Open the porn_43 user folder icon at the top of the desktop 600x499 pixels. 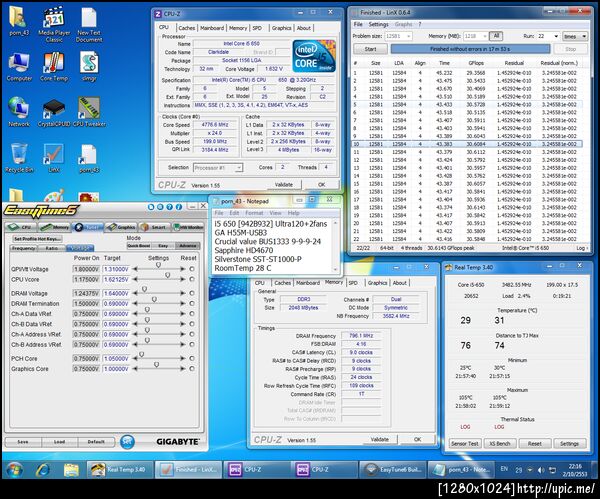pyautogui.click(x=19, y=21)
